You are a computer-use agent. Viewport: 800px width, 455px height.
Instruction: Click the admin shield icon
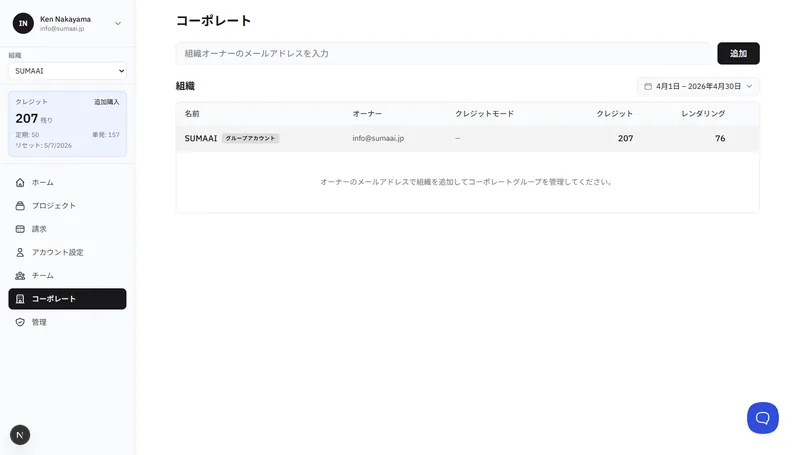(20, 322)
